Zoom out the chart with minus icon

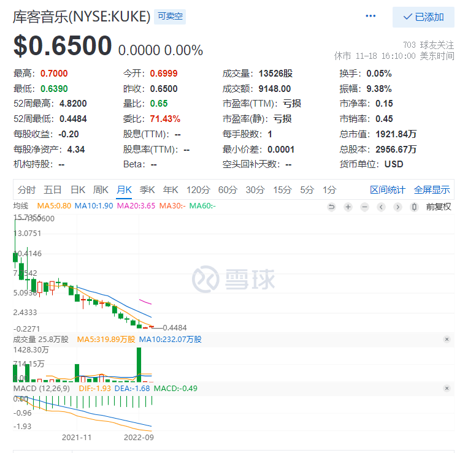point(364,207)
